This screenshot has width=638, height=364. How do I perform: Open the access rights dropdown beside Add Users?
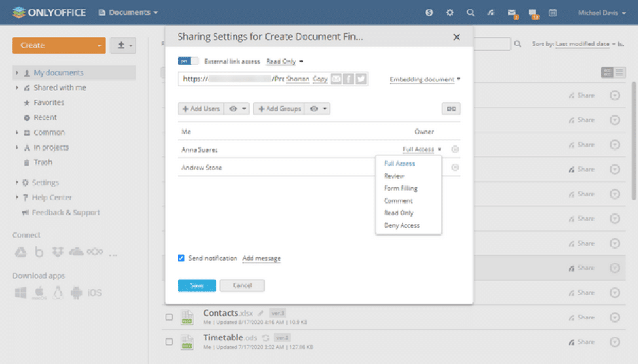point(237,109)
